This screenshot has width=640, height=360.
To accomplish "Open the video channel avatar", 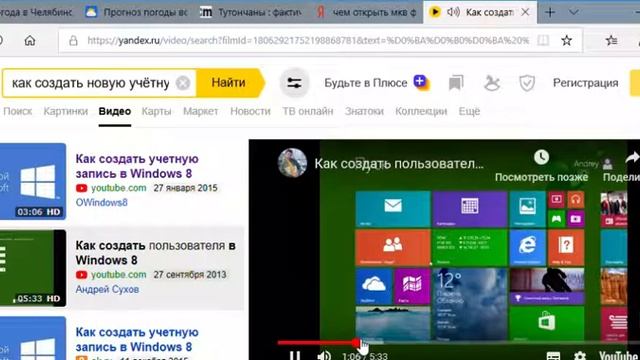I will (x=292, y=162).
